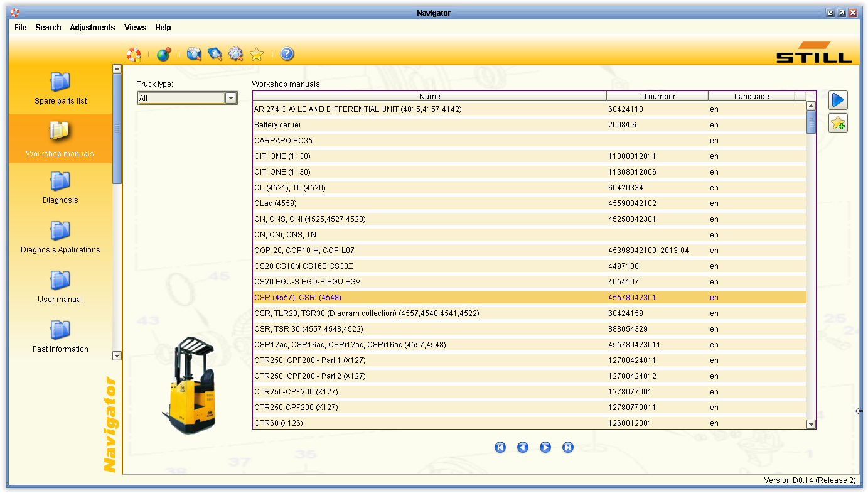Expand the Truck type dropdown
This screenshot has width=868, height=493.
[231, 98]
